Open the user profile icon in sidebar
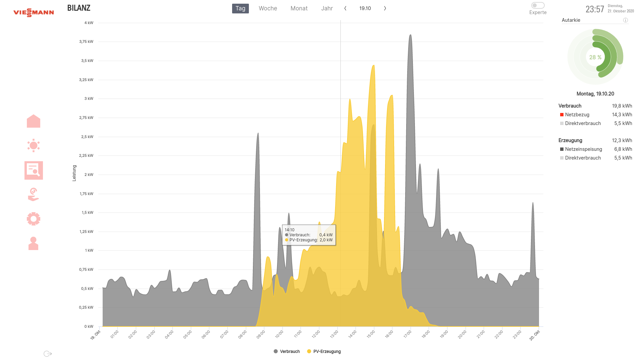The width and height of the screenshot is (644, 362). pyautogui.click(x=34, y=243)
